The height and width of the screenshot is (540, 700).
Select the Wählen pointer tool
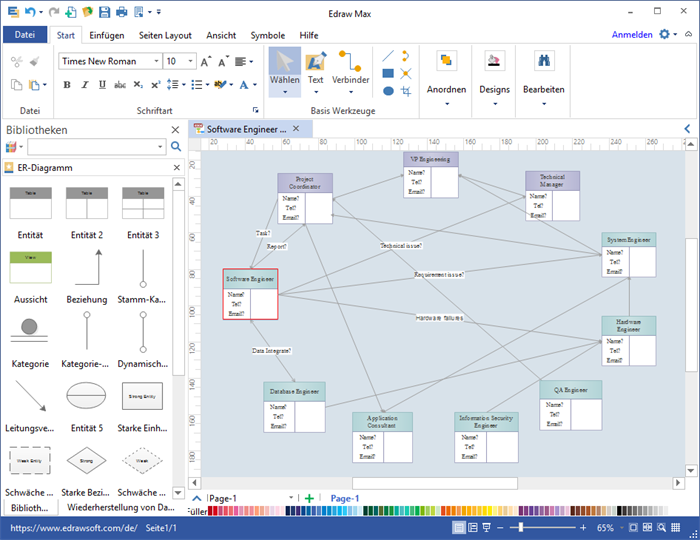click(x=284, y=72)
